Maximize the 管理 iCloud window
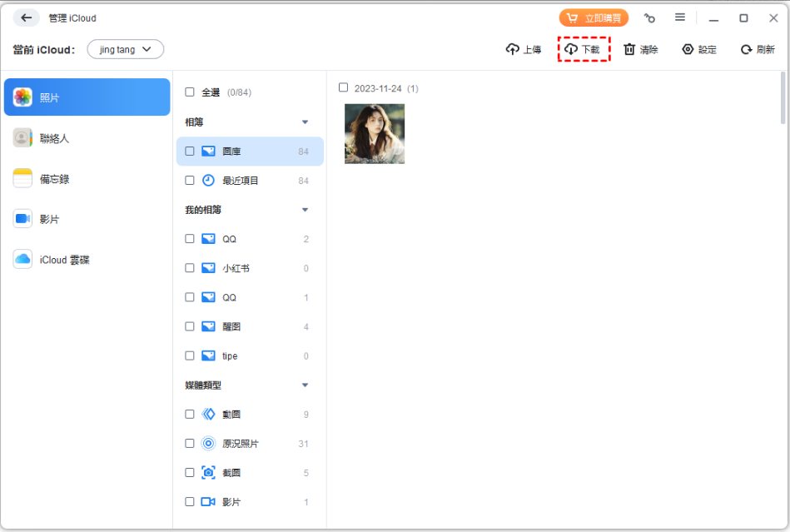 (x=743, y=18)
